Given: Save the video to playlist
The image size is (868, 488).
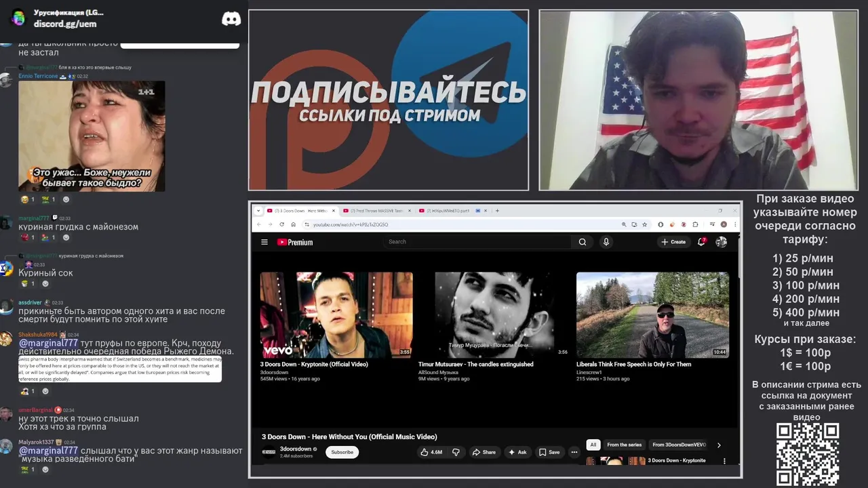Looking at the screenshot, I should tap(549, 452).
